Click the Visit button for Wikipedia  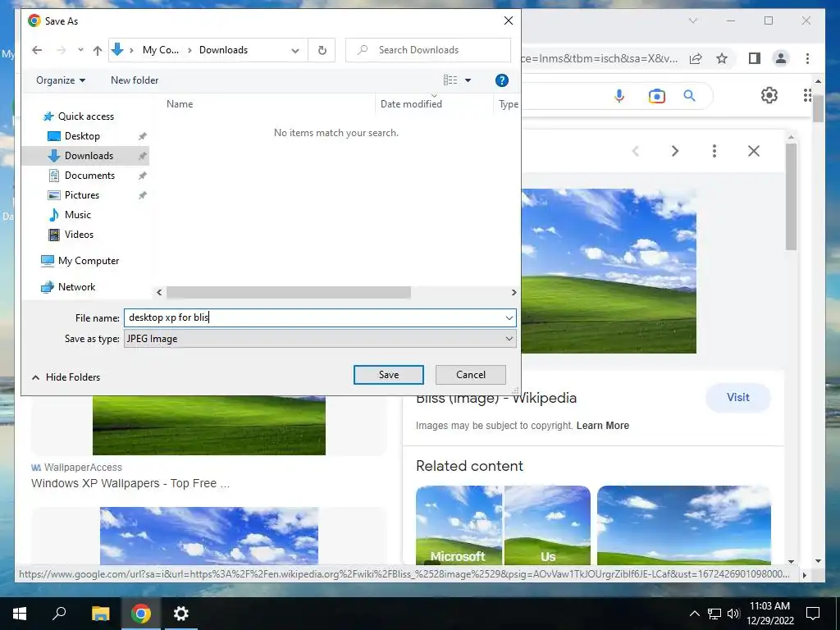point(737,398)
